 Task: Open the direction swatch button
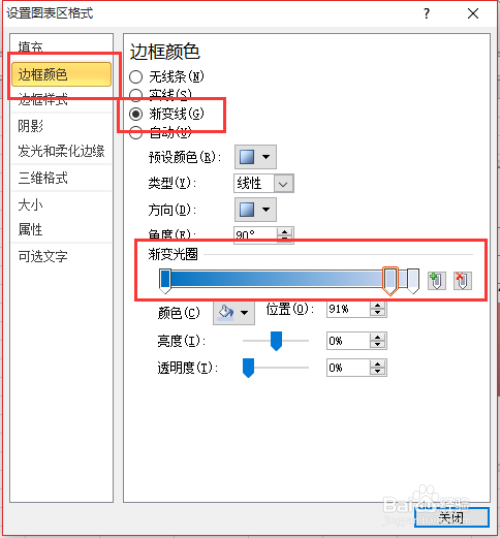pos(255,209)
